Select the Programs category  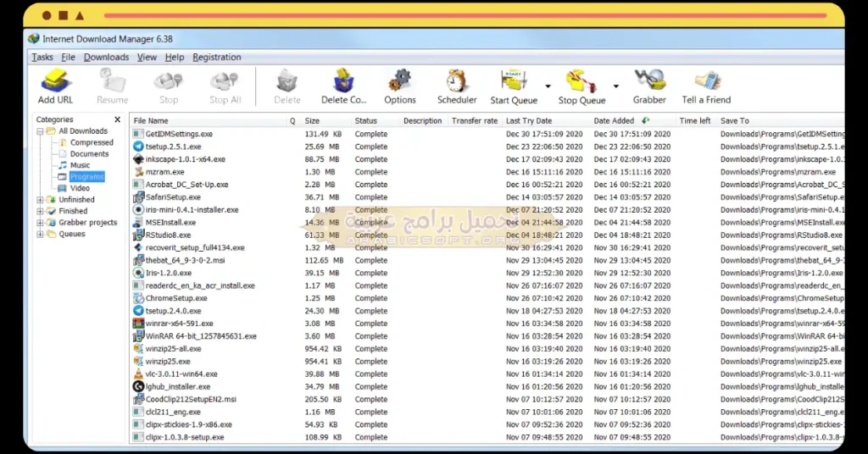pyautogui.click(x=87, y=177)
